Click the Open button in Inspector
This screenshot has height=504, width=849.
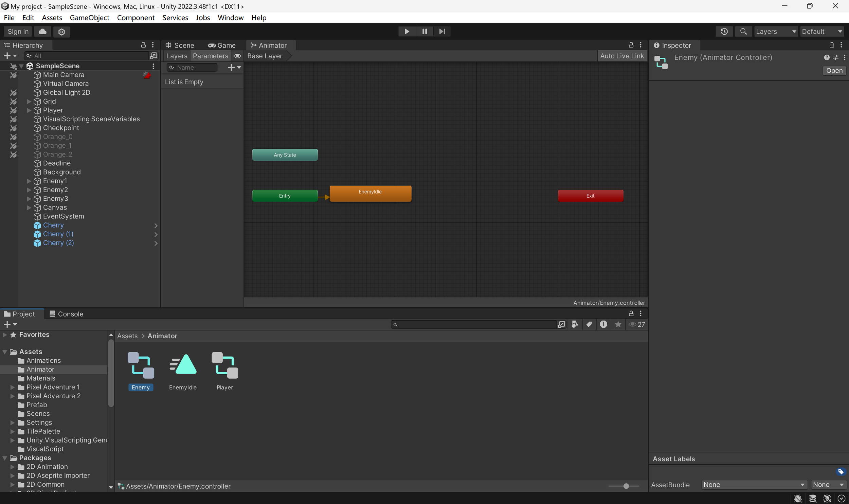pyautogui.click(x=834, y=71)
